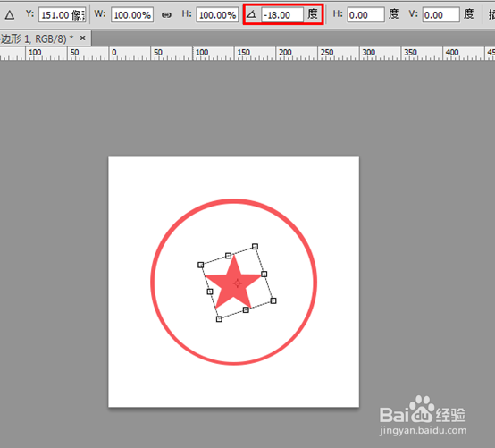The image size is (495, 448).
Task: Click the top-left transform handle
Action: [200, 265]
